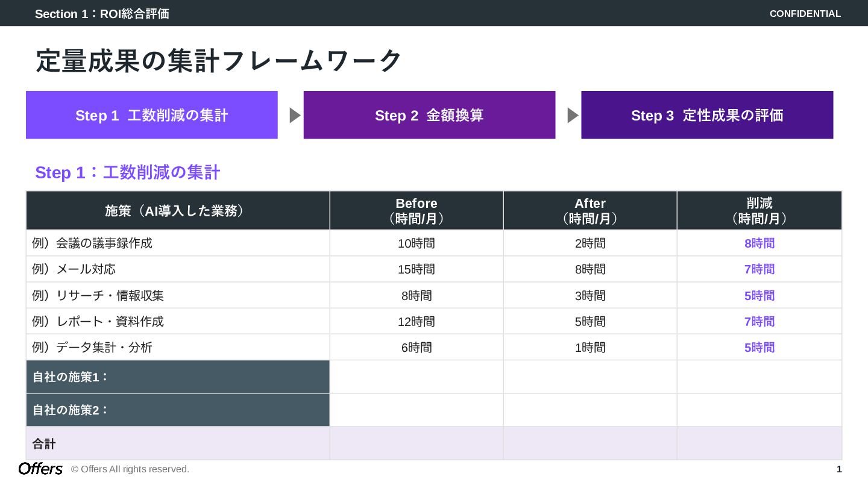Click the © Offers All rights reserved text
The height and width of the screenshot is (488, 868).
pyautogui.click(x=130, y=469)
